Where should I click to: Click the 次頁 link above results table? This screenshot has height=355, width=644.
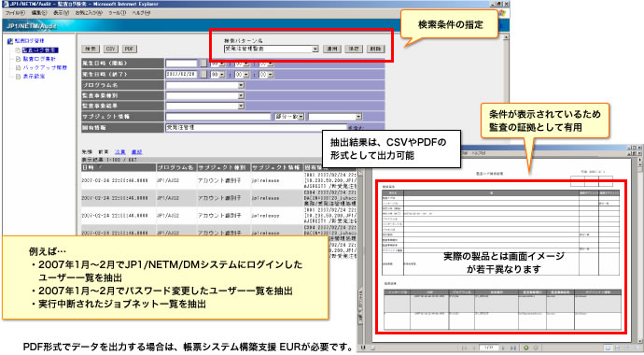point(119,152)
